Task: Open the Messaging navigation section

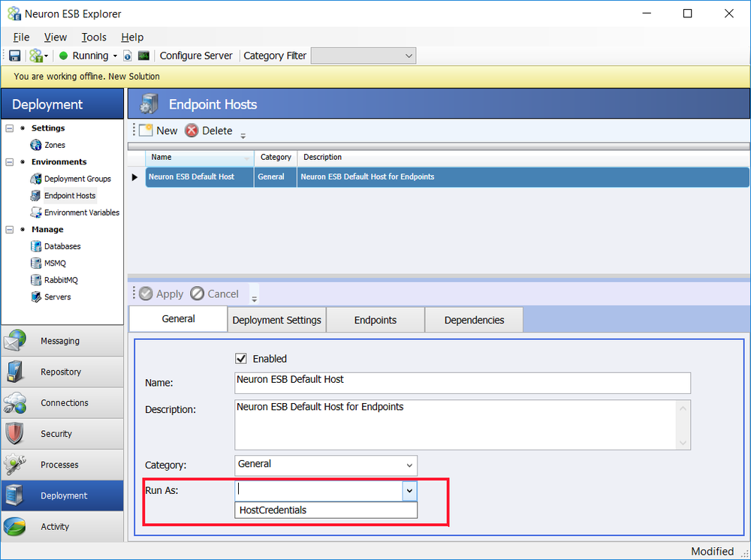Action: coord(62,341)
